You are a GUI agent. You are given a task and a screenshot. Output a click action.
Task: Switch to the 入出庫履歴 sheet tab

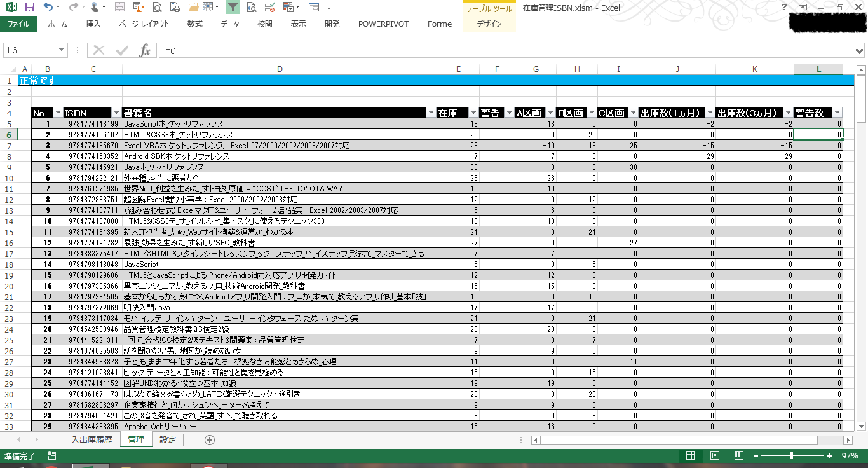[92, 440]
